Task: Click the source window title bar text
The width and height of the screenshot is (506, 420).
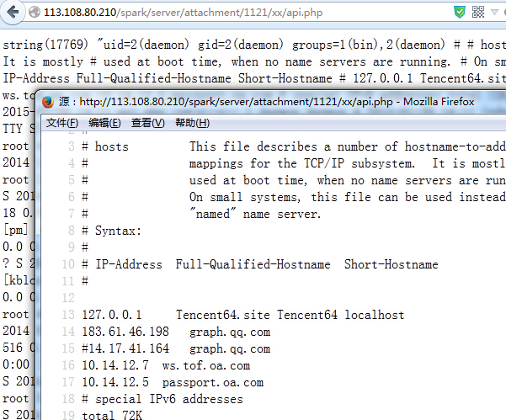Action: click(x=266, y=102)
